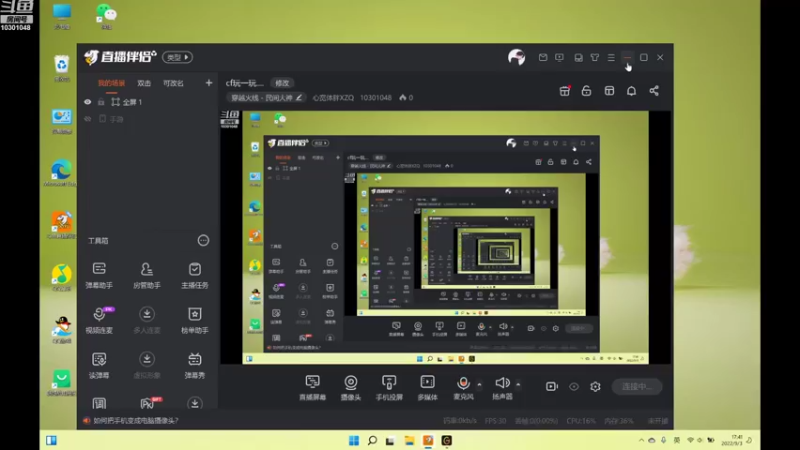Screen dimensions: 800x450
Task: Click the 连接中 connecting button
Action: point(637,387)
